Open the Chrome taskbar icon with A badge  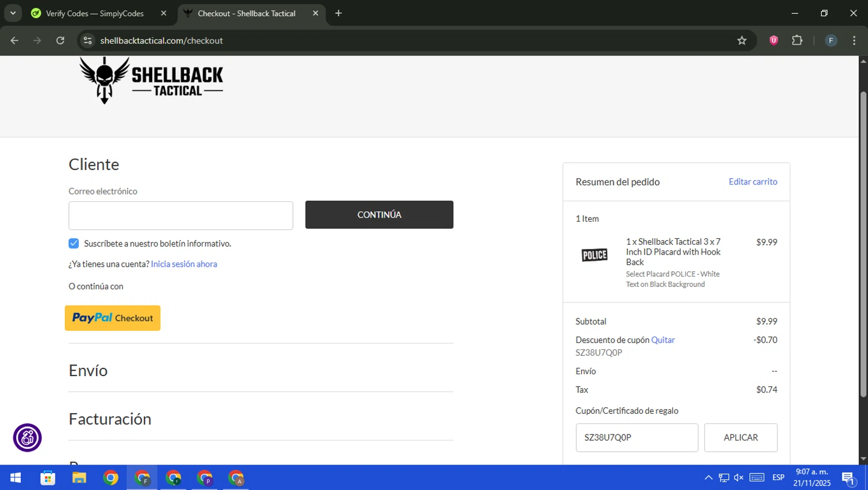coord(236,478)
